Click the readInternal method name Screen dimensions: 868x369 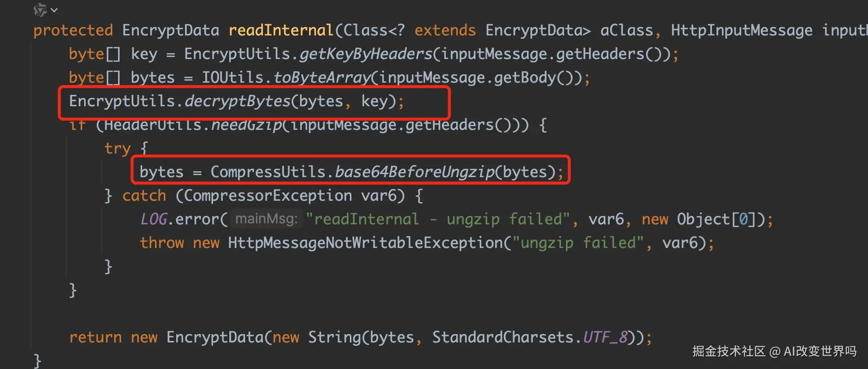pos(281,31)
